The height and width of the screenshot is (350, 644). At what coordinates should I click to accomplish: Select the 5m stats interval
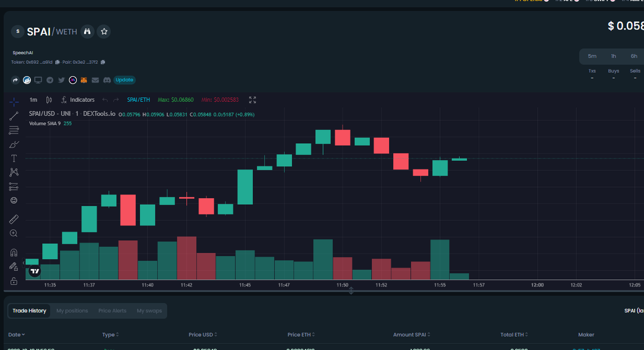[592, 56]
